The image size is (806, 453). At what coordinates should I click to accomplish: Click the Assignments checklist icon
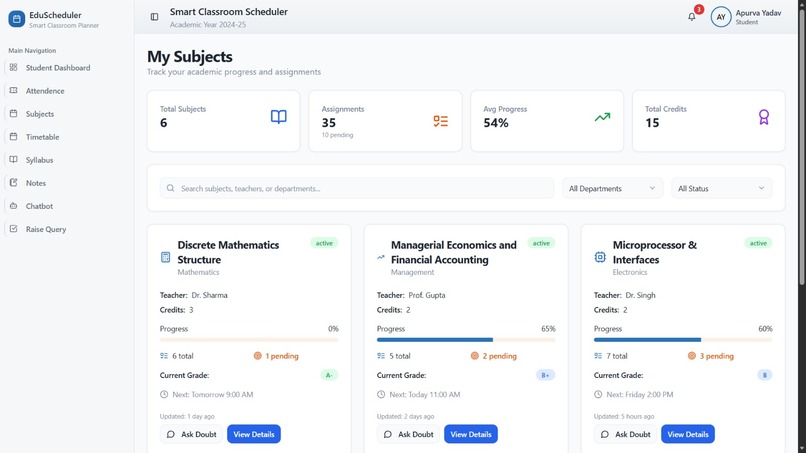[x=441, y=121]
